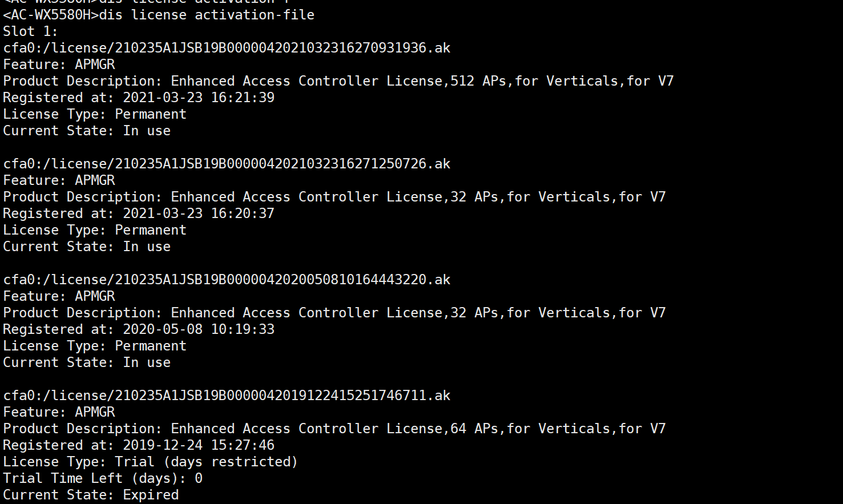Click license file path ending 164443220.ak
The height and width of the screenshot is (504, 843).
pyautogui.click(x=227, y=280)
